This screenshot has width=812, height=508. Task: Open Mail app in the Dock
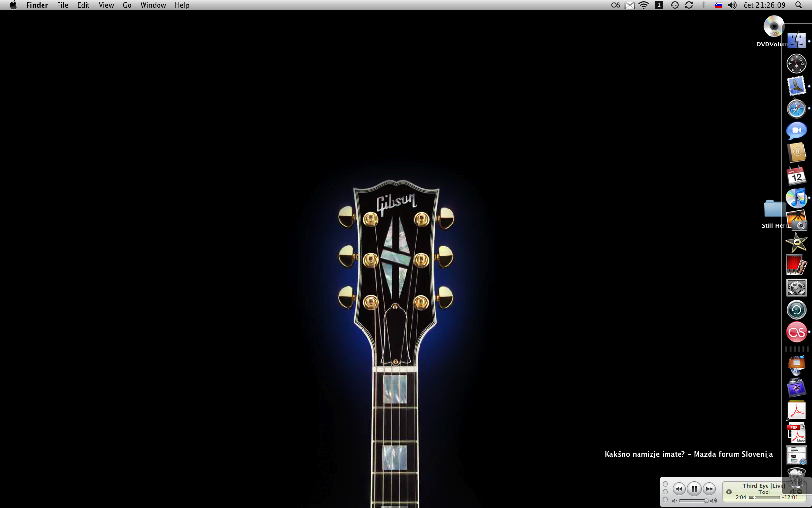click(797, 86)
